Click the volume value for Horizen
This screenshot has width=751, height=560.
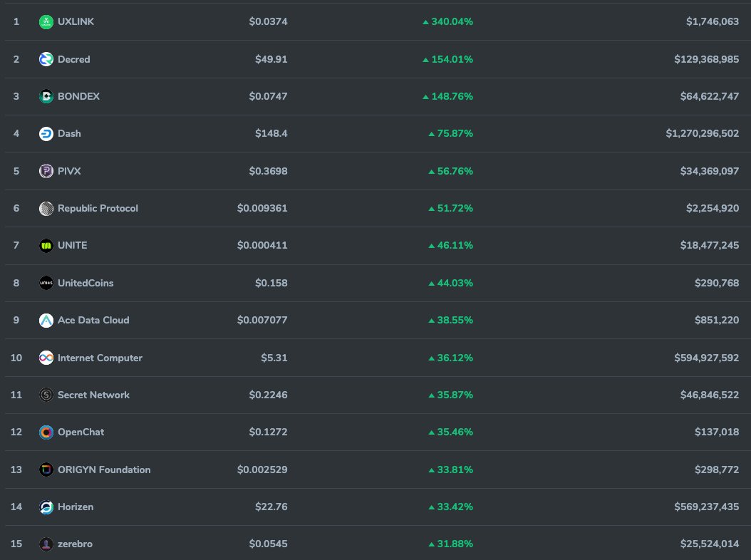(706, 507)
